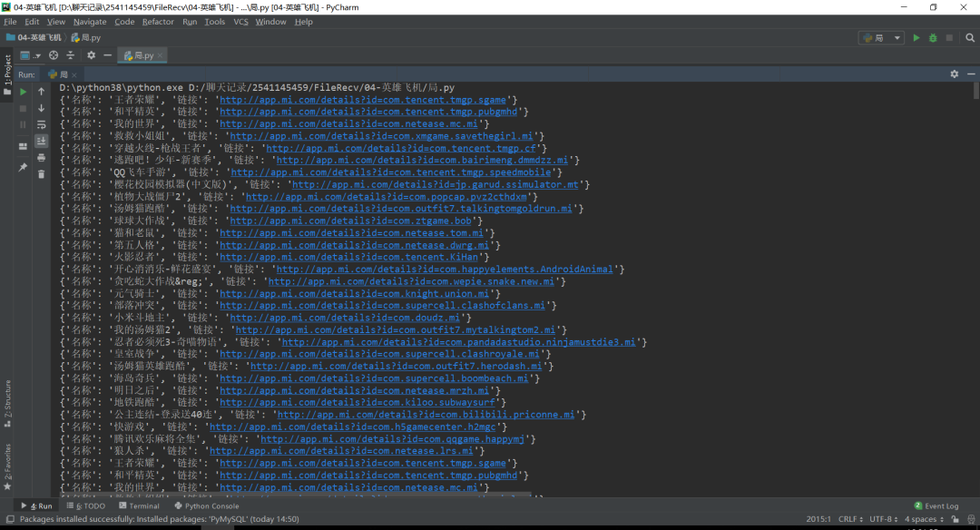Screen dimensions: 980x530
Task: Open the Refactor menu
Action: pyautogui.click(x=158, y=22)
